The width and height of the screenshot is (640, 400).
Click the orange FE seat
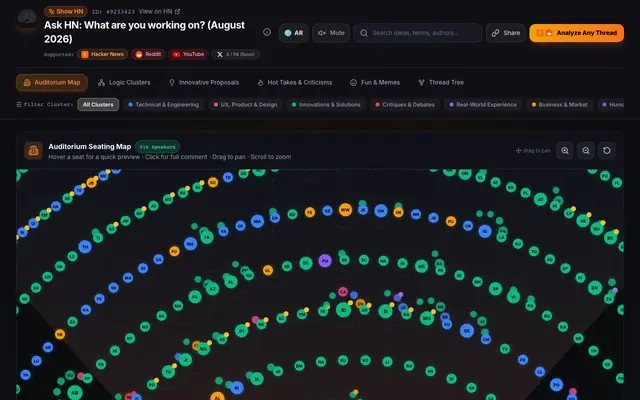(310, 212)
